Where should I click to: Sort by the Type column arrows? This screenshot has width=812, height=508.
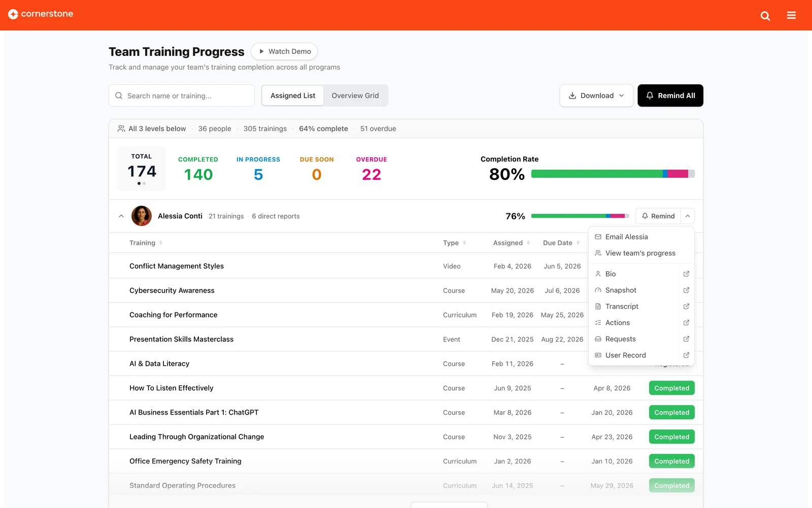tap(464, 243)
